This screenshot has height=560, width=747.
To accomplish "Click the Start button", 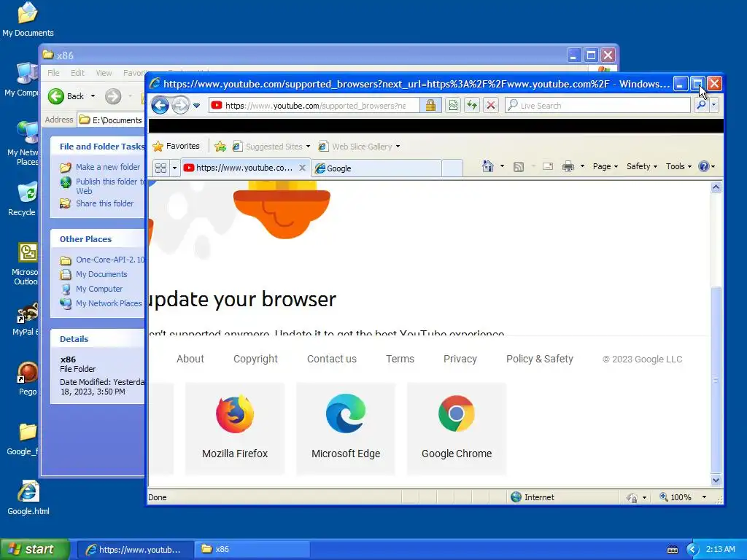I will click(x=34, y=549).
